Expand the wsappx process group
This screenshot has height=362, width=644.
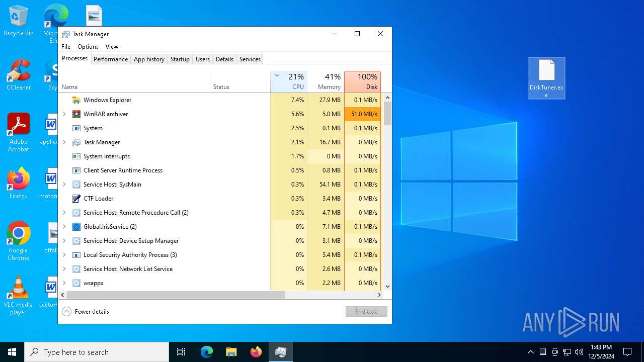click(64, 283)
